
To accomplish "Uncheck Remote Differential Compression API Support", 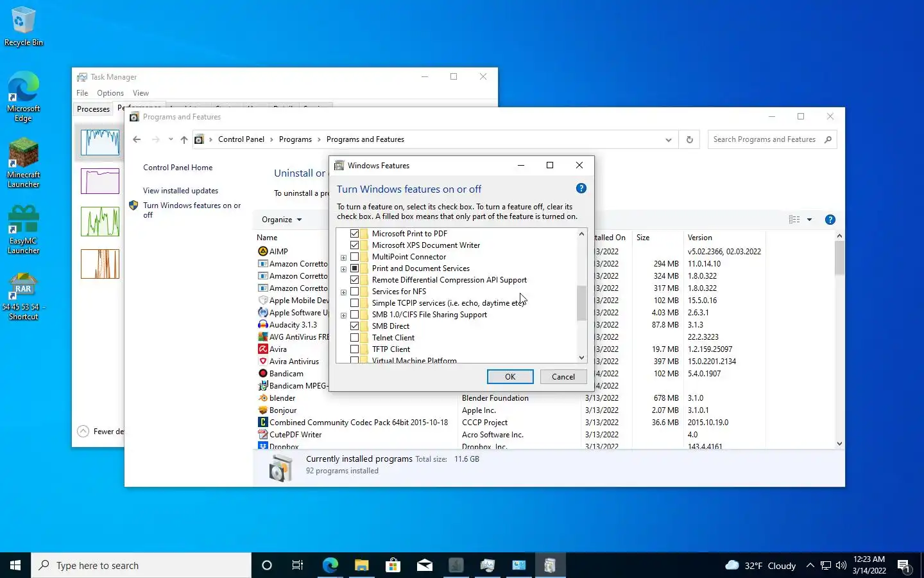I will click(354, 279).
